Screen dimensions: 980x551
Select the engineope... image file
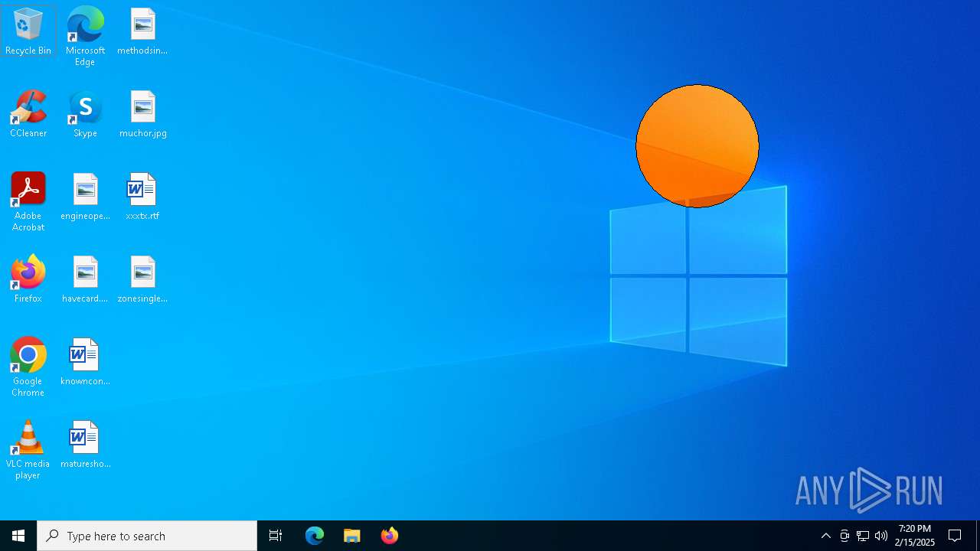click(x=85, y=197)
